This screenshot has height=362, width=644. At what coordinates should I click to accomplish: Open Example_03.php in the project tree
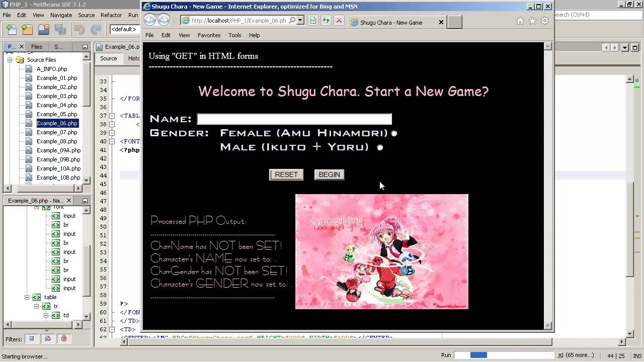(x=57, y=96)
